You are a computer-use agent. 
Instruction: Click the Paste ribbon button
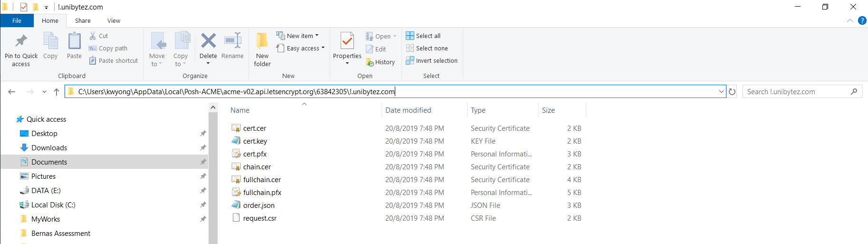(74, 47)
